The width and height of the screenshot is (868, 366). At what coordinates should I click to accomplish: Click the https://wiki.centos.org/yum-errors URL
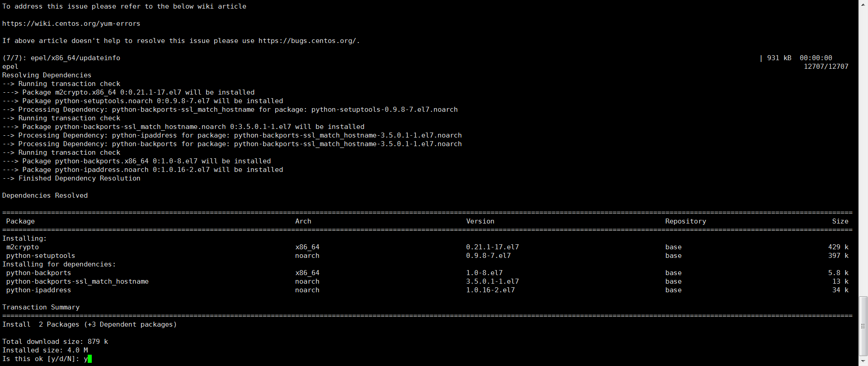(x=71, y=24)
